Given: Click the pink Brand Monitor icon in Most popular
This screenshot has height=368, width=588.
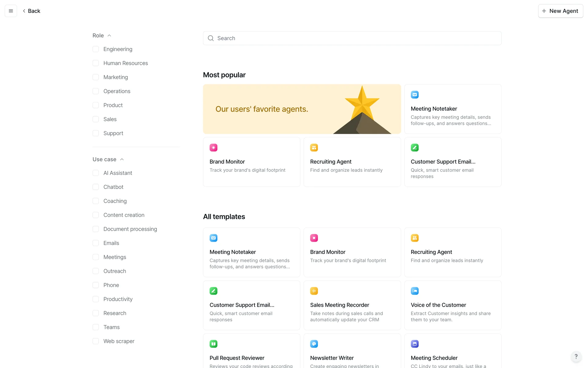Looking at the screenshot, I should pyautogui.click(x=213, y=148).
